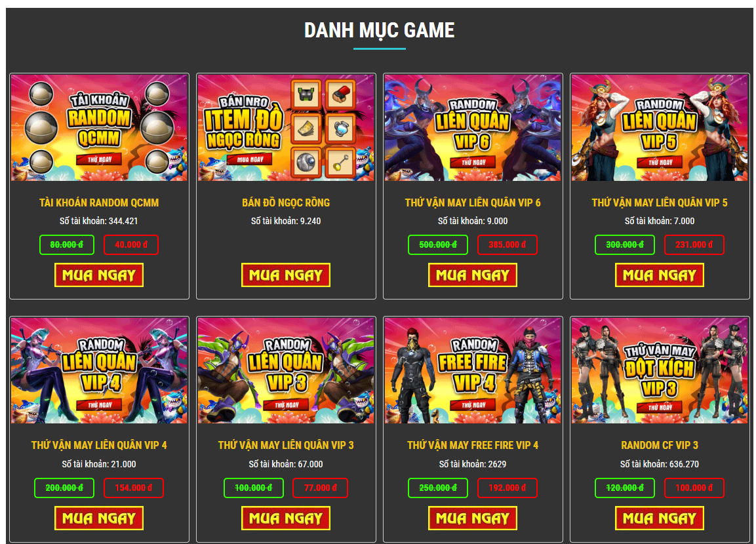The height and width of the screenshot is (544, 756).
Task: Click Mua Ngay under Tài Khoản Random QCMM
Action: point(99,275)
